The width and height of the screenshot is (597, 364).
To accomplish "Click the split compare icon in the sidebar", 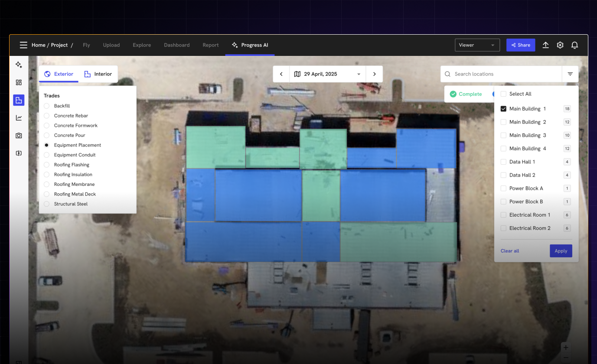I will coord(19,153).
